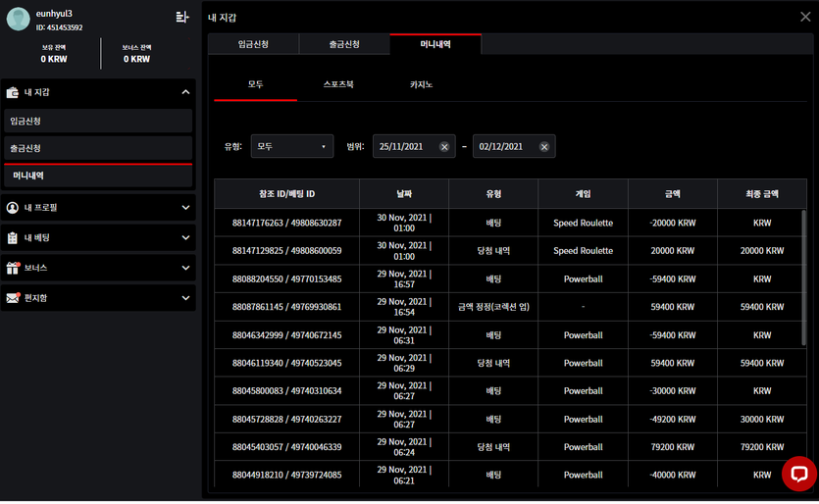Open 머니내역 in the sidebar
The width and height of the screenshot is (819, 504).
98,176
